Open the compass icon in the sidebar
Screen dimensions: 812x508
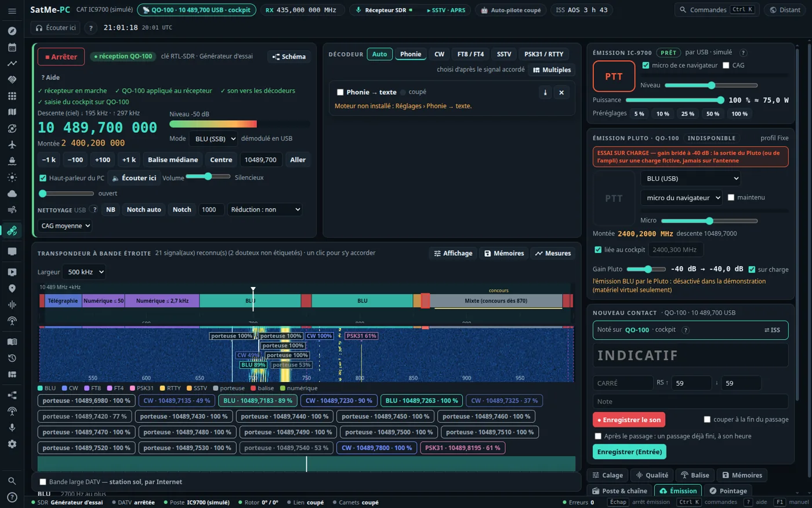12,31
